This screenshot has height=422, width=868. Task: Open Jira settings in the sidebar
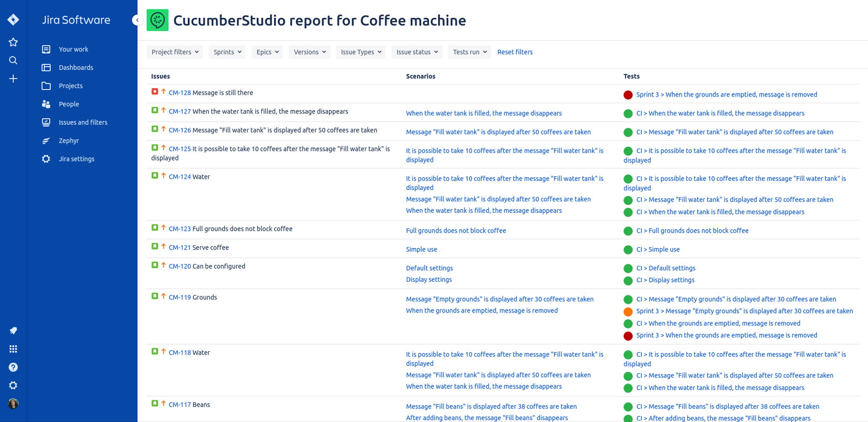[x=76, y=159]
